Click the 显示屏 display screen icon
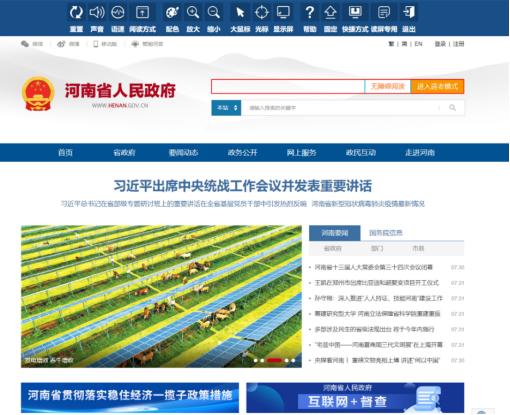Image resolution: width=510 pixels, height=415 pixels. click(283, 13)
